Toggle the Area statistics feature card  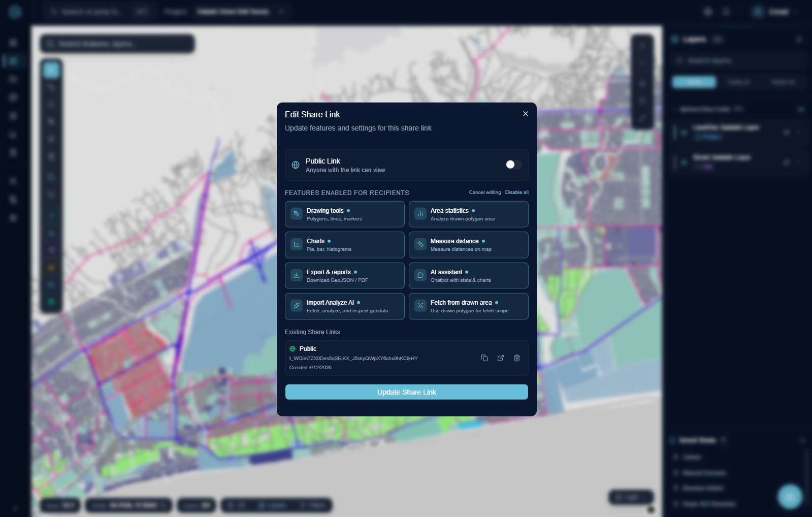tap(469, 214)
